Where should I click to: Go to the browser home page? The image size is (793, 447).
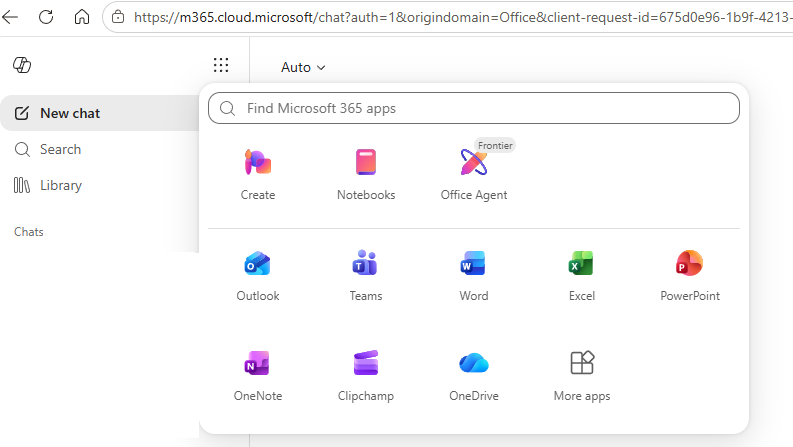[x=82, y=17]
